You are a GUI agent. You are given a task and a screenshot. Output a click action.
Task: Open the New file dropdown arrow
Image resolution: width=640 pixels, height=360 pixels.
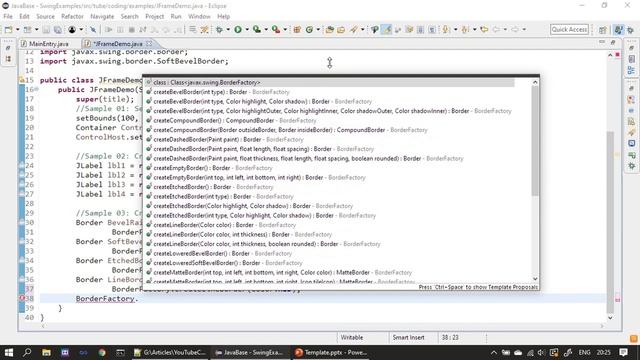click(x=17, y=29)
